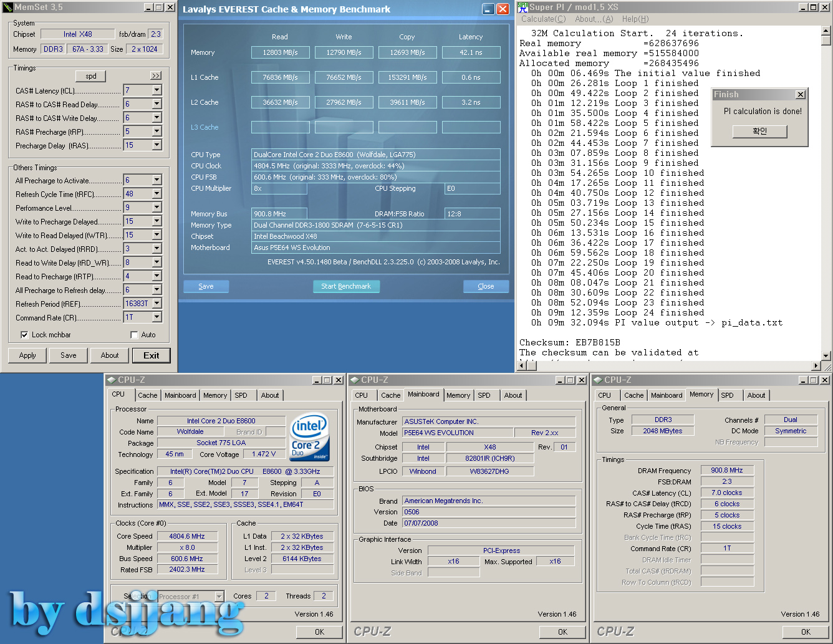Click the CPU-Z Memory window title icon
This screenshot has width=833, height=644.
[597, 380]
